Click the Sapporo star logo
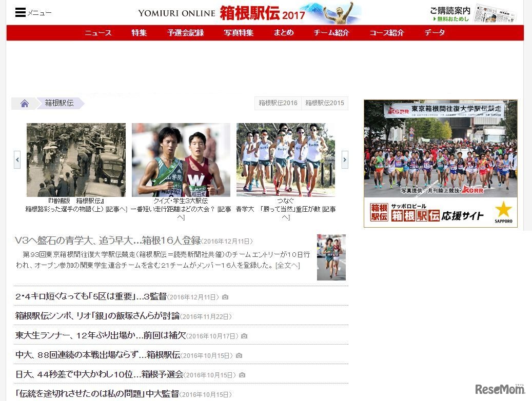This screenshot has width=532, height=401. click(x=503, y=212)
